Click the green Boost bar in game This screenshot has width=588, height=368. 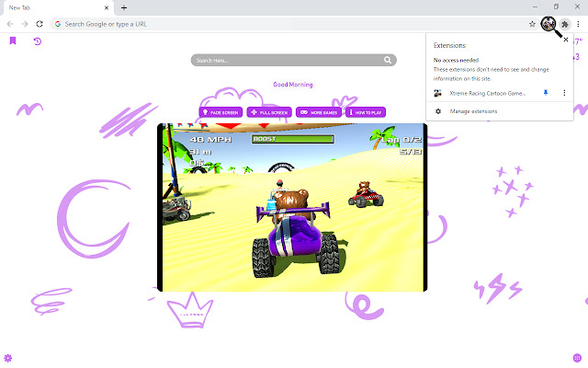292,139
